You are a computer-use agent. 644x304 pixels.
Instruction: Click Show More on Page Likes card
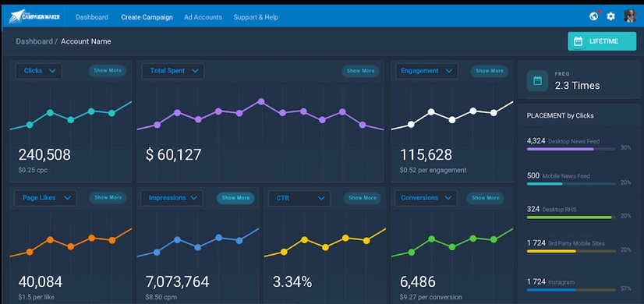tap(108, 198)
